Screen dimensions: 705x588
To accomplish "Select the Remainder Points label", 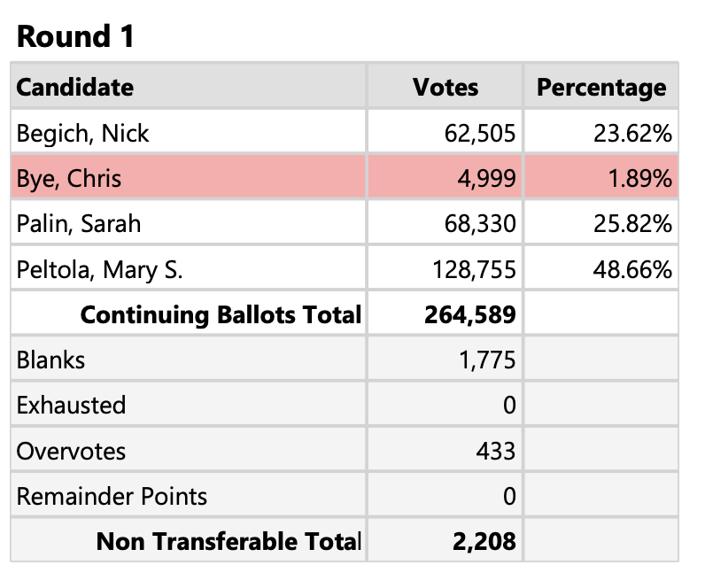I will coord(112,496).
